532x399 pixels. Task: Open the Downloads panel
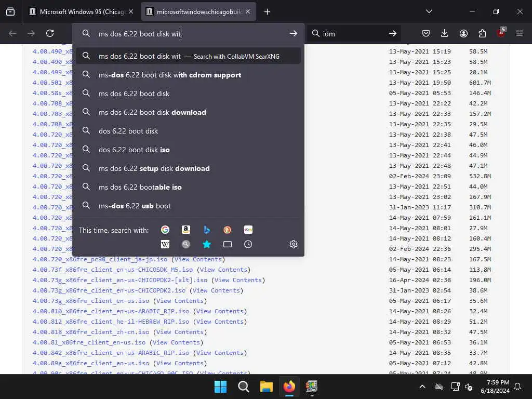445,33
